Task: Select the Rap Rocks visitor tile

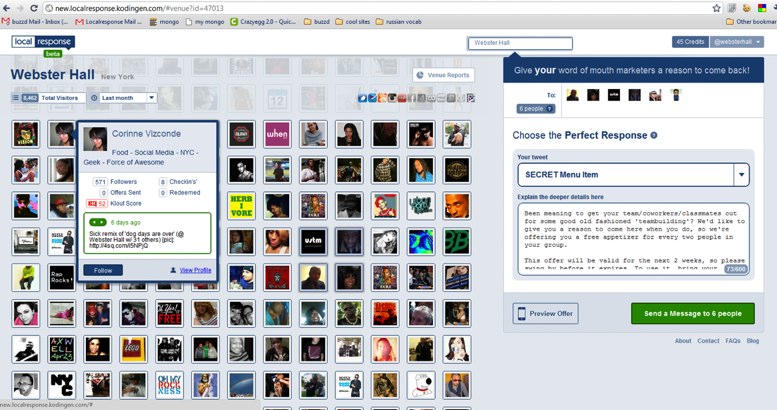Action: click(x=62, y=278)
